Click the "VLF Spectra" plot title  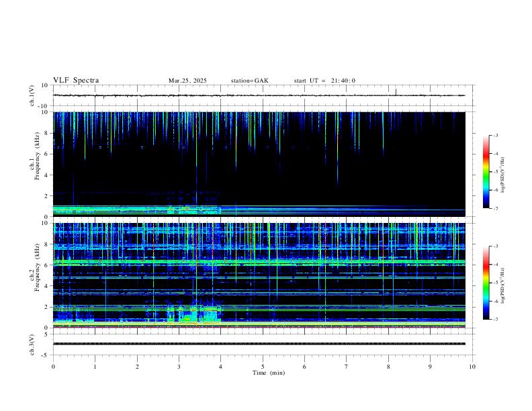76,81
